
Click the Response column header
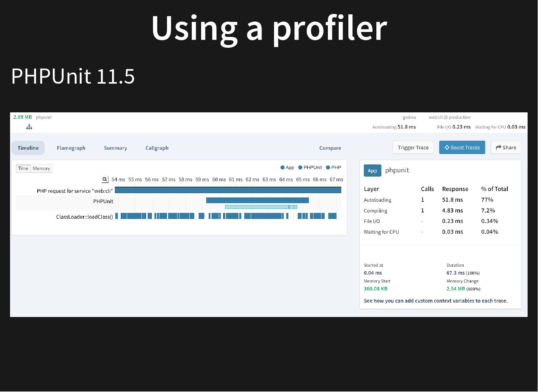coord(455,189)
